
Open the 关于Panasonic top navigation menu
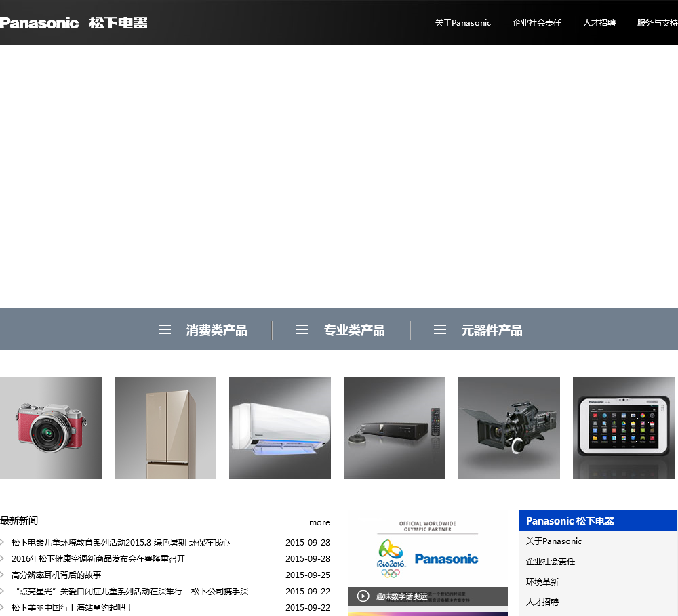462,23
